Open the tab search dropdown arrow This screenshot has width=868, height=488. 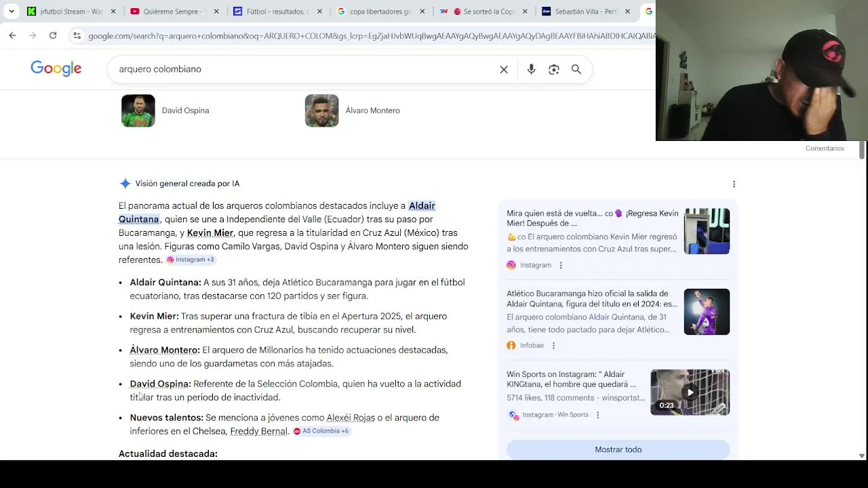pos(12,12)
